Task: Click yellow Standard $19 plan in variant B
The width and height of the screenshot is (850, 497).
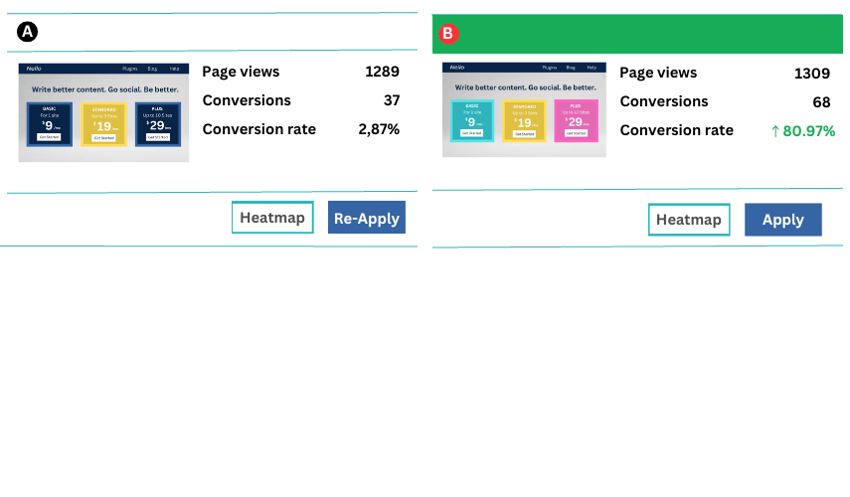Action: coord(524,120)
